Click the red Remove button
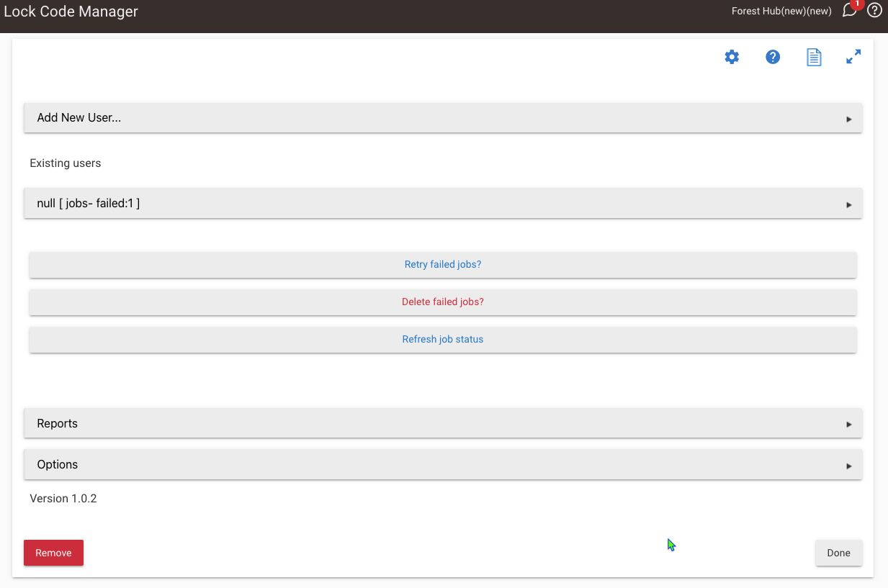Image resolution: width=888 pixels, height=588 pixels. click(x=53, y=553)
